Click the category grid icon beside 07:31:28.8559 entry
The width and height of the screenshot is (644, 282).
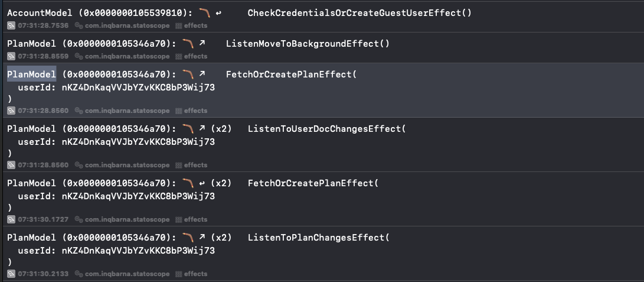tap(178, 56)
